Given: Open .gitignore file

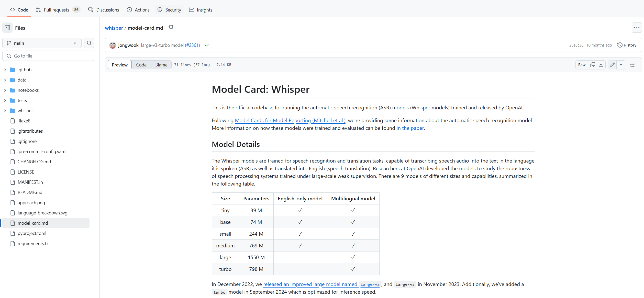Looking at the screenshot, I should pyautogui.click(x=27, y=141).
